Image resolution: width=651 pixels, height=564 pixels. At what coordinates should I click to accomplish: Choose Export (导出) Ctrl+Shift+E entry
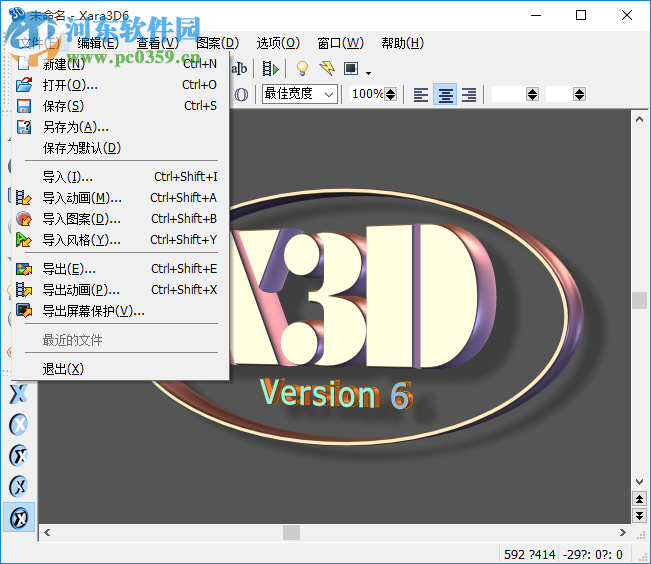coord(120,269)
